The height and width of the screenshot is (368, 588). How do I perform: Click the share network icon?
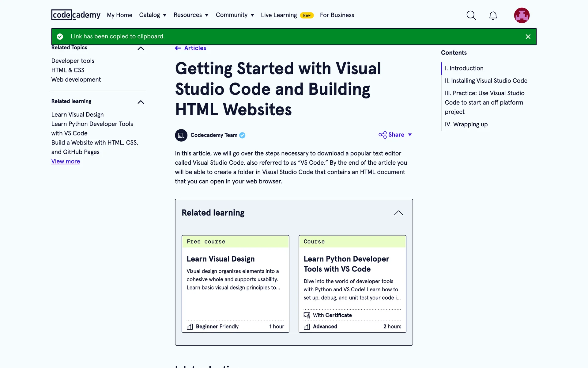pos(383,135)
